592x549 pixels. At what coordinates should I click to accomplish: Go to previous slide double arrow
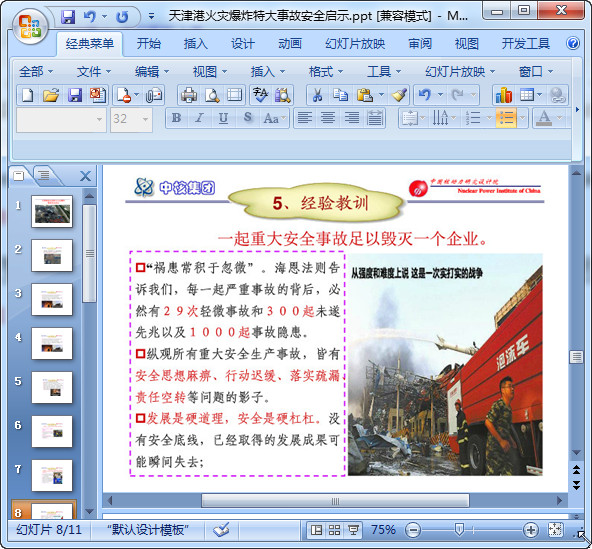576,470
